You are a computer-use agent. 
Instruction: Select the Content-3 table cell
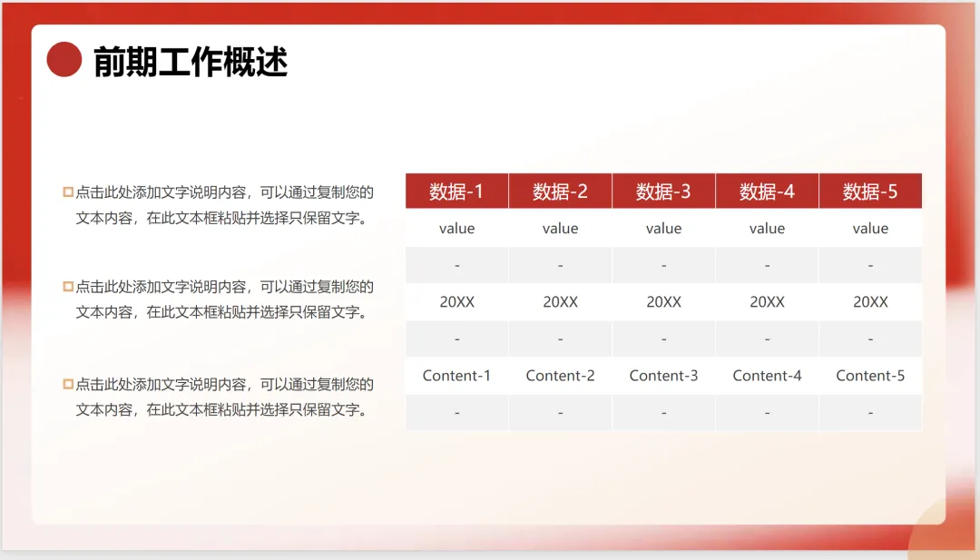pyautogui.click(x=663, y=376)
